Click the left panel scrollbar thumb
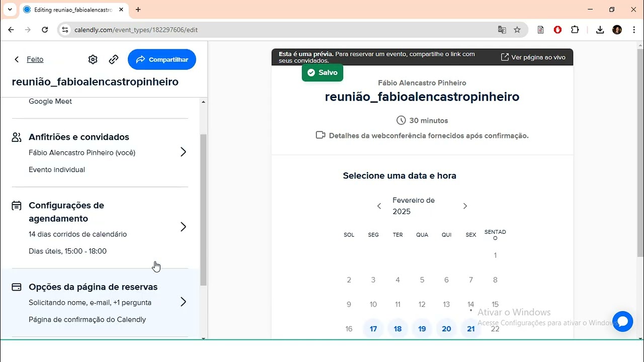644x362 pixels. (x=203, y=210)
